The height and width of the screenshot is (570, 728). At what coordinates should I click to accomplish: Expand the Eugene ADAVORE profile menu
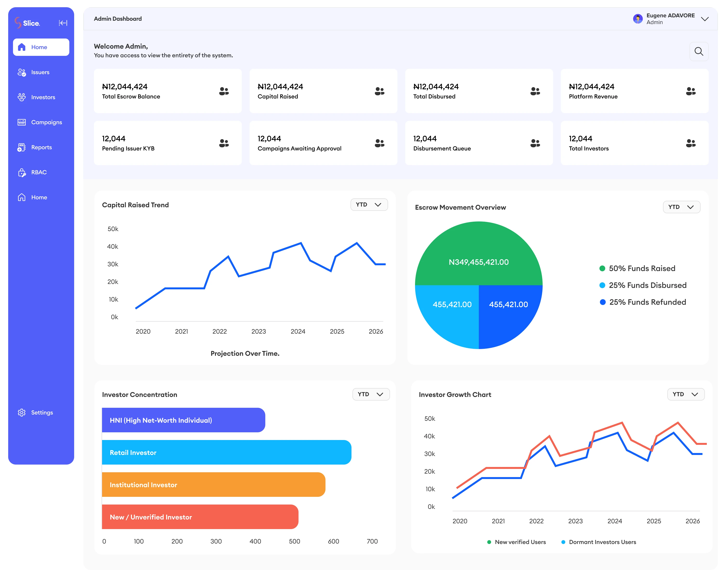click(x=705, y=19)
